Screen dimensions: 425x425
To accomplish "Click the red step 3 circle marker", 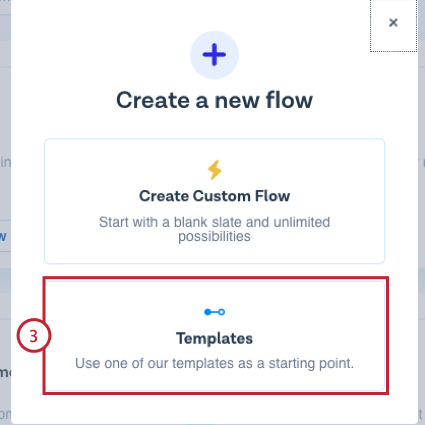I will [34, 336].
